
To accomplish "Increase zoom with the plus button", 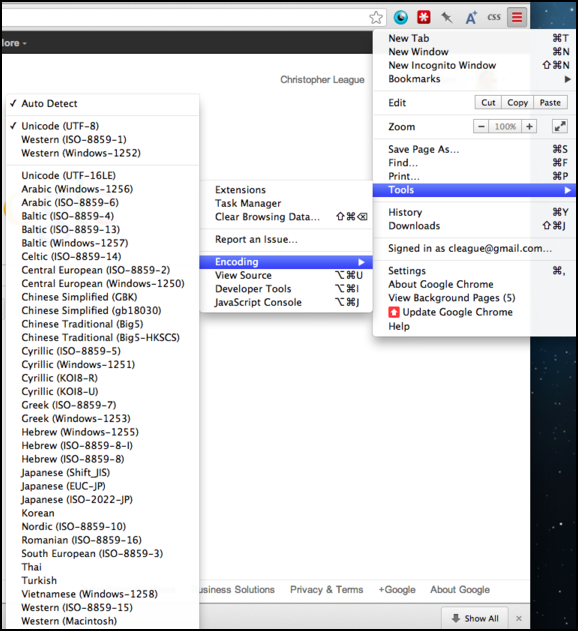I will (529, 126).
